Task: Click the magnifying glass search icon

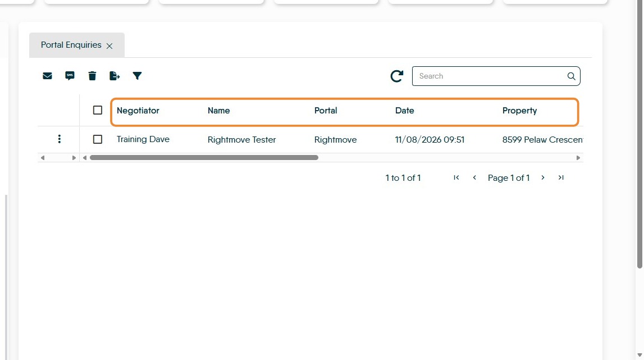Action: point(571,76)
